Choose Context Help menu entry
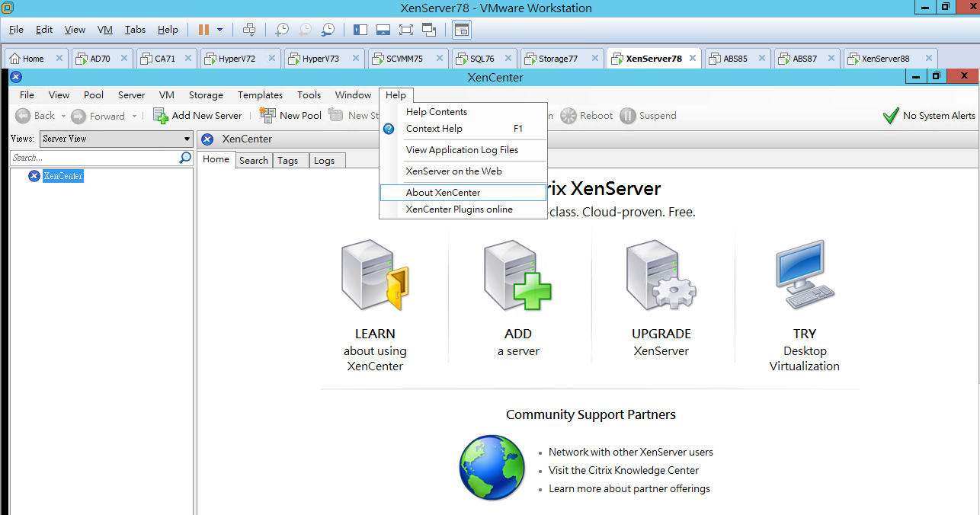The height and width of the screenshot is (515, 980). [x=463, y=129]
